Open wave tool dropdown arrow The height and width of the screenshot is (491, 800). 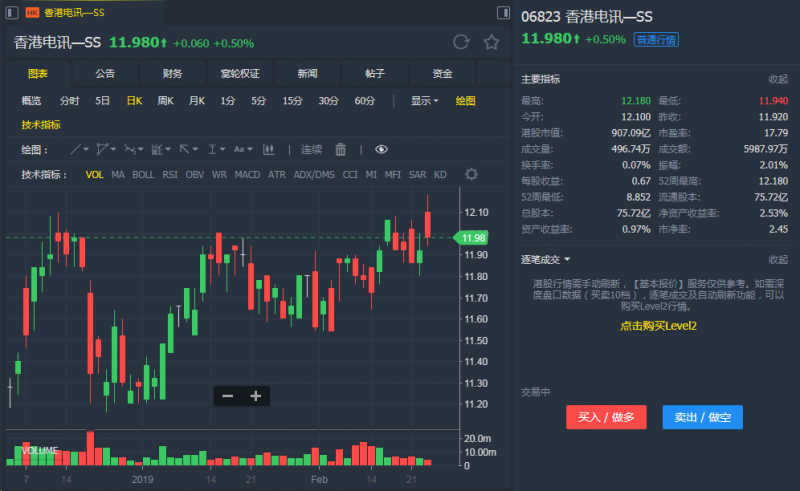coord(140,150)
